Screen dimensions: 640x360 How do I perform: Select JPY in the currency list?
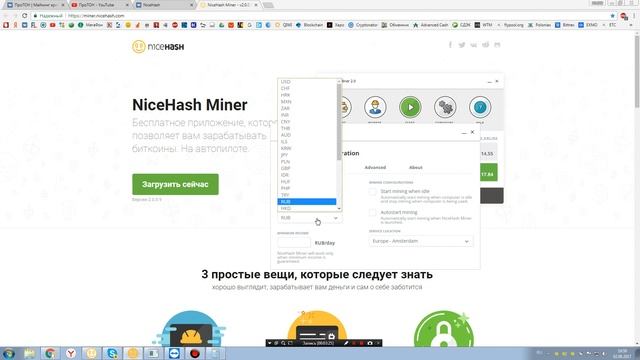[x=307, y=155]
